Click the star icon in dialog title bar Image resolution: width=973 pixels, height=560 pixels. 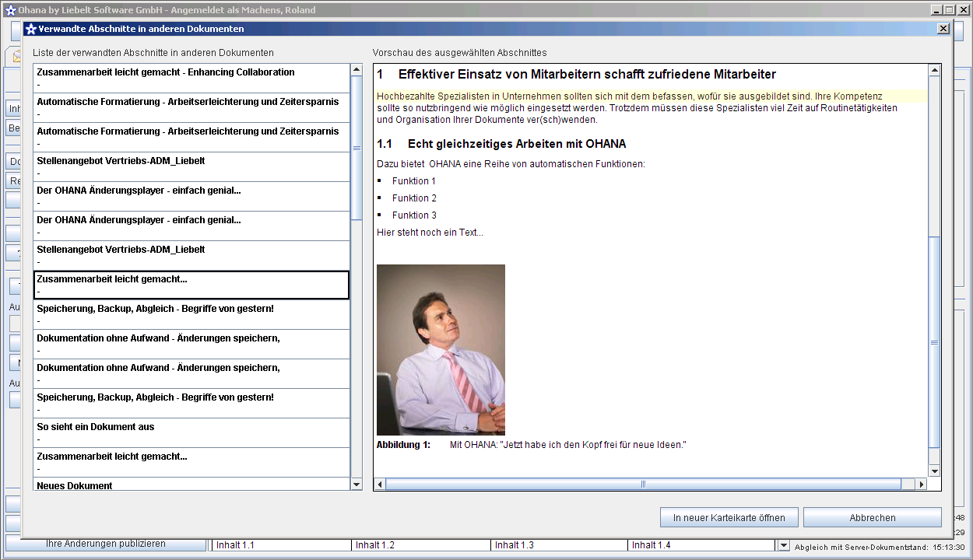[x=31, y=29]
